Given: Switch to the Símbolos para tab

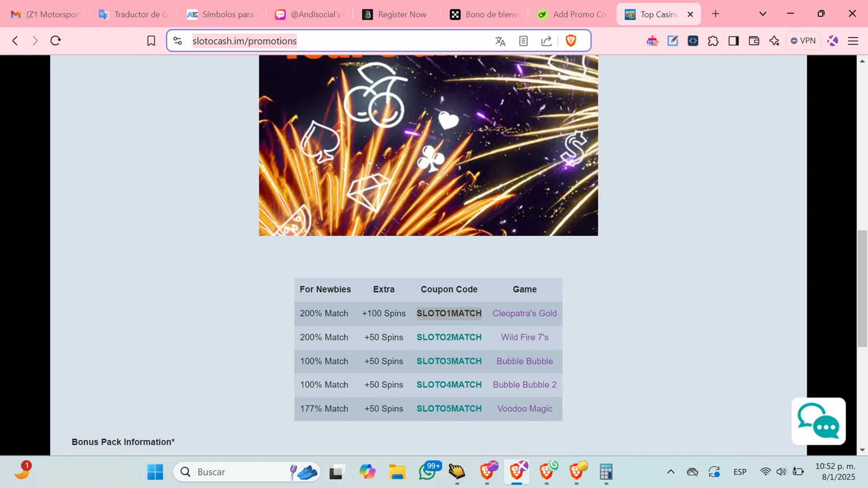Looking at the screenshot, I should point(221,14).
